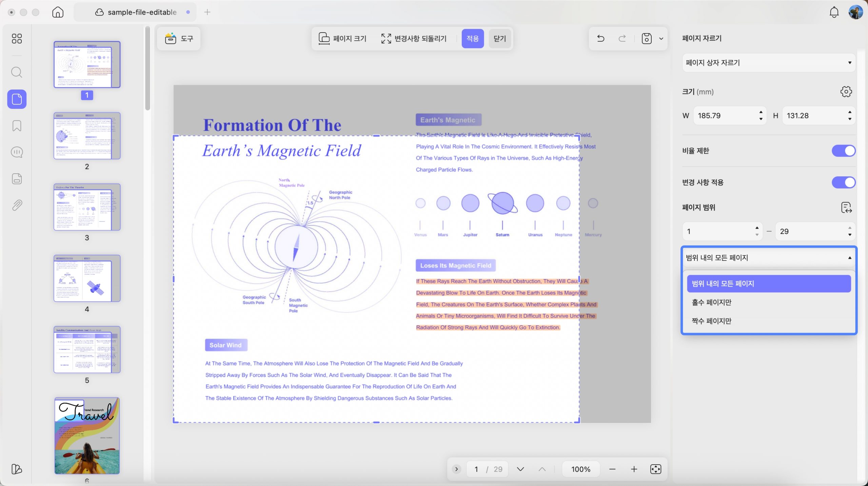Switch to sample-file-editable tab
Viewport: 868px width, 486px height.
[x=135, y=12]
